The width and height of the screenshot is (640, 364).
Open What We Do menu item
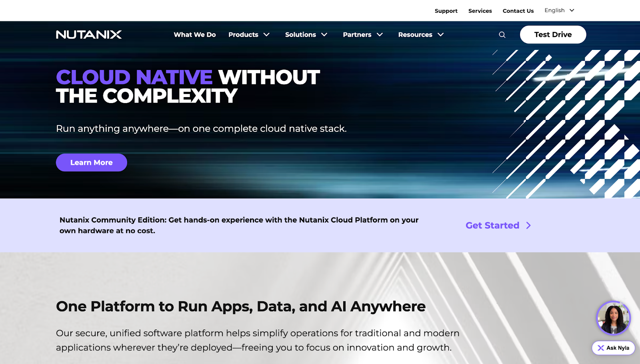coord(195,35)
